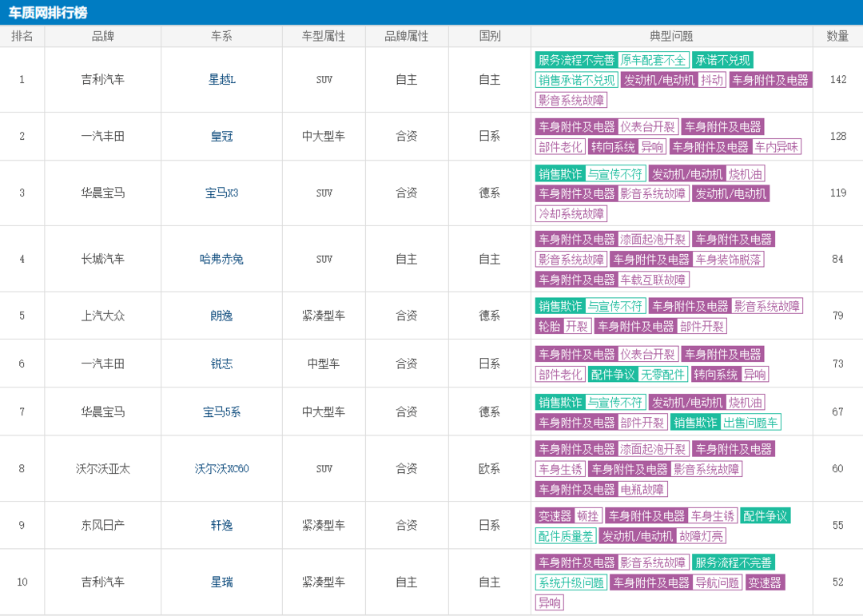Image resolution: width=863 pixels, height=616 pixels.
Task: Click the 车质网排行榜 title
Action: click(x=48, y=12)
